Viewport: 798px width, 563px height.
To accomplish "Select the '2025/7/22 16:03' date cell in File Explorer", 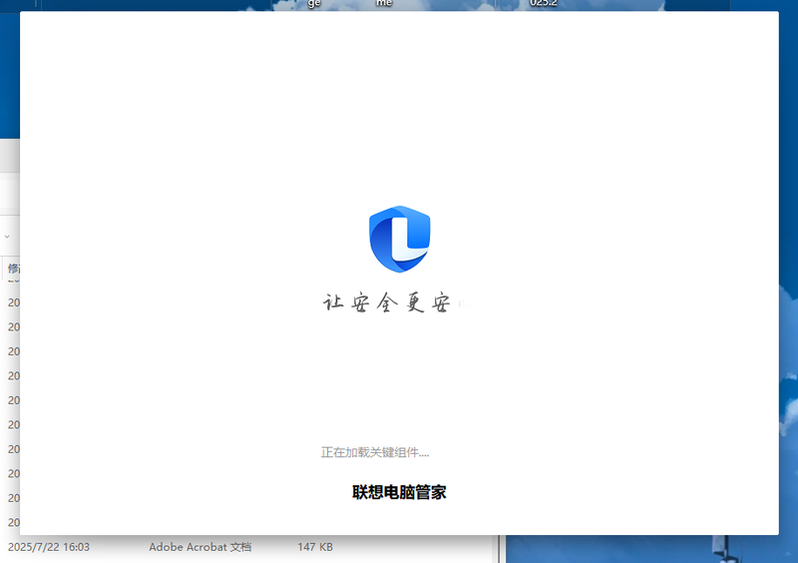I will 48,547.
